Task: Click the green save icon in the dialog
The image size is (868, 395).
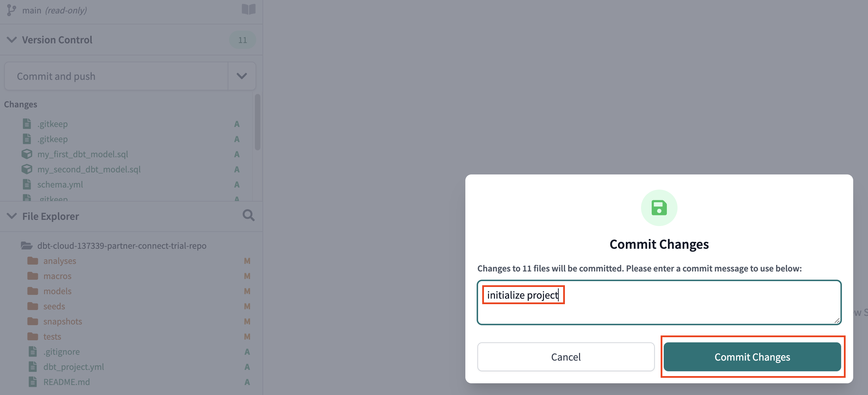Action: tap(659, 207)
